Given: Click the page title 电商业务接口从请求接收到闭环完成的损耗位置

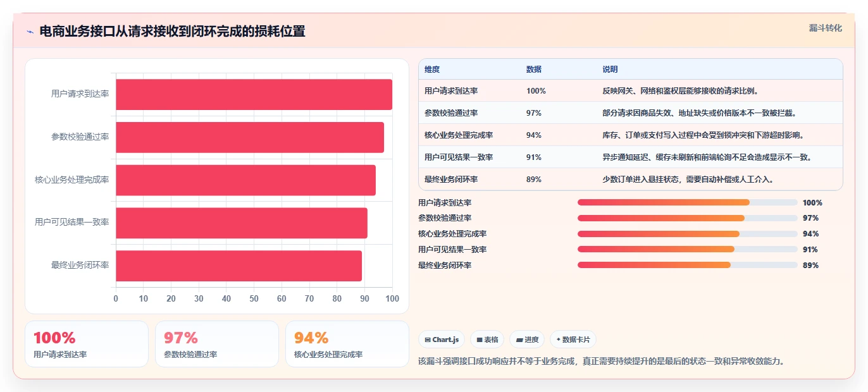Looking at the screenshot, I should [x=172, y=32].
